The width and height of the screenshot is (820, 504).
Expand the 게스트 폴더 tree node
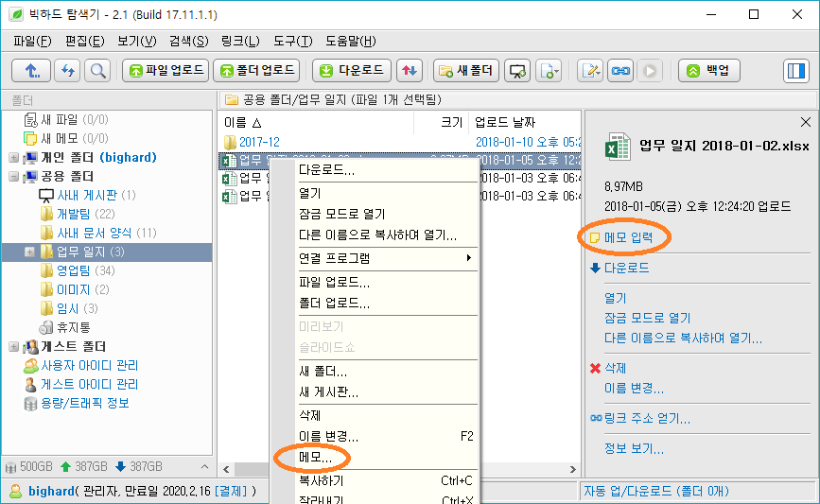coord(13,347)
